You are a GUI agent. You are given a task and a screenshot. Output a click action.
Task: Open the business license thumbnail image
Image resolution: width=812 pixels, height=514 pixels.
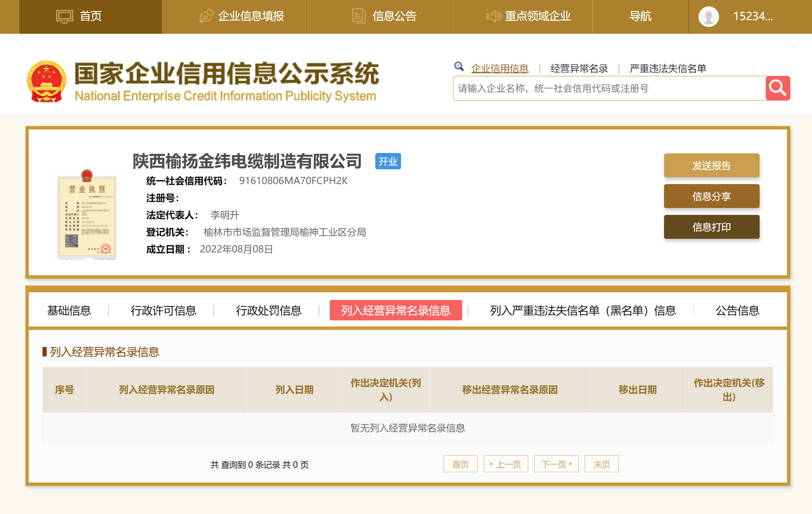pyautogui.click(x=87, y=214)
